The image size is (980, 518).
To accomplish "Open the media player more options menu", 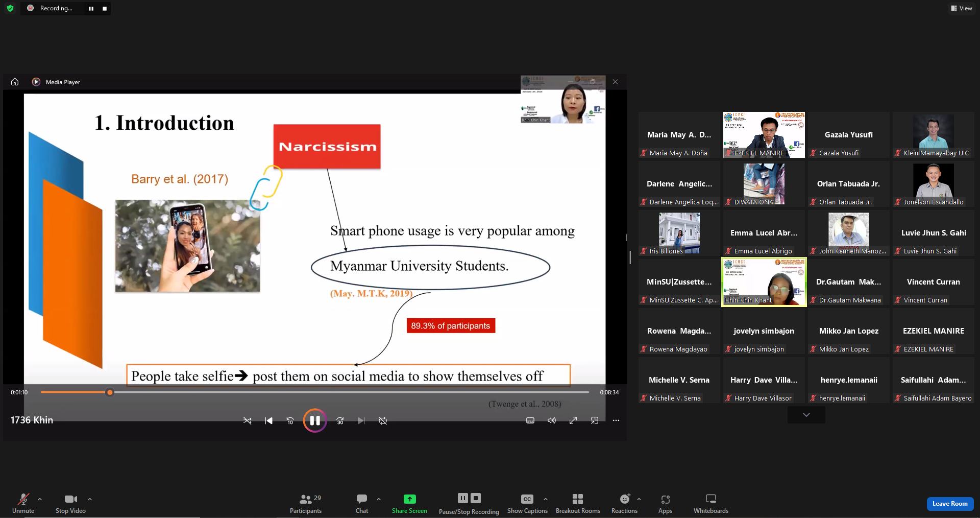I will point(616,420).
